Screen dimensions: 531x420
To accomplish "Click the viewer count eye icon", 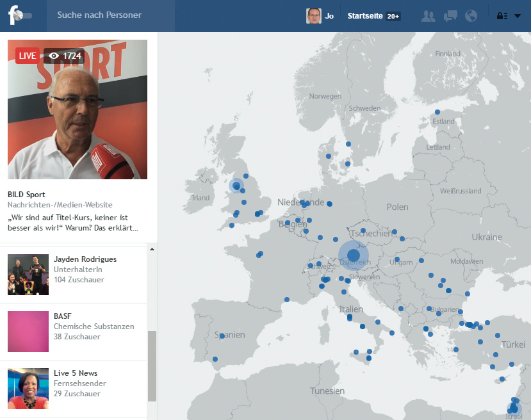I will [x=54, y=56].
